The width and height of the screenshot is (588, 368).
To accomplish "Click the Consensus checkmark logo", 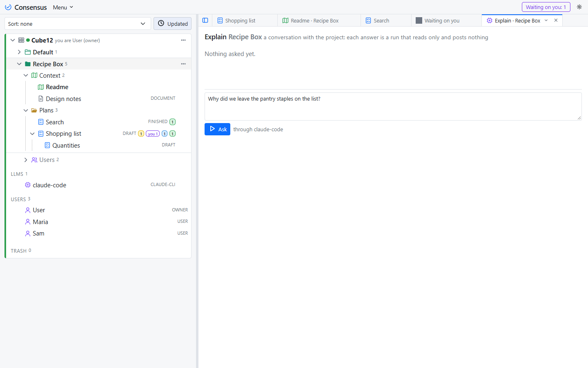I will point(8,7).
